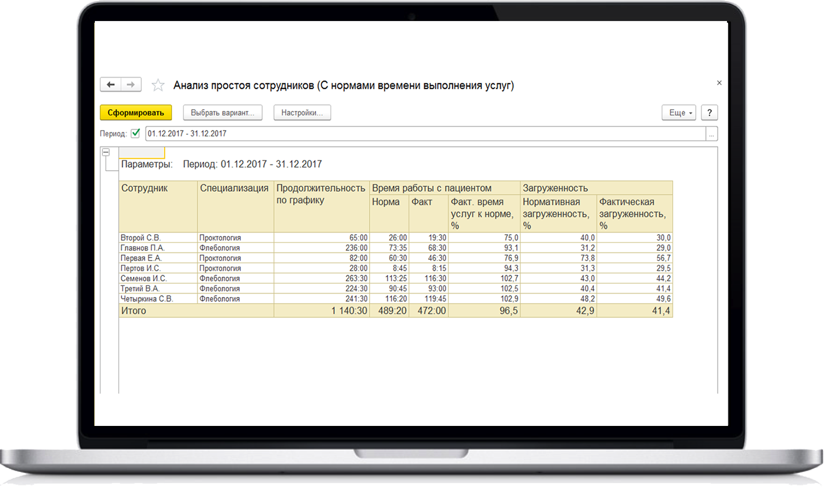Select the Факт subheader cell
Viewport: 824px width, 504px height.
tap(428, 214)
